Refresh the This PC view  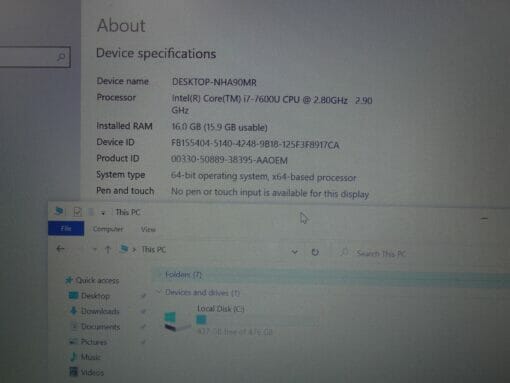pyautogui.click(x=315, y=252)
